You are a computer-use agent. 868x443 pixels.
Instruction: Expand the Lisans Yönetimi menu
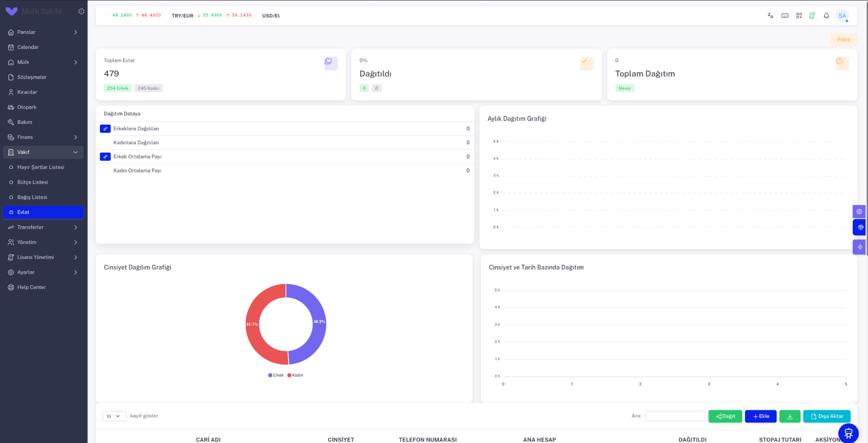tap(43, 257)
